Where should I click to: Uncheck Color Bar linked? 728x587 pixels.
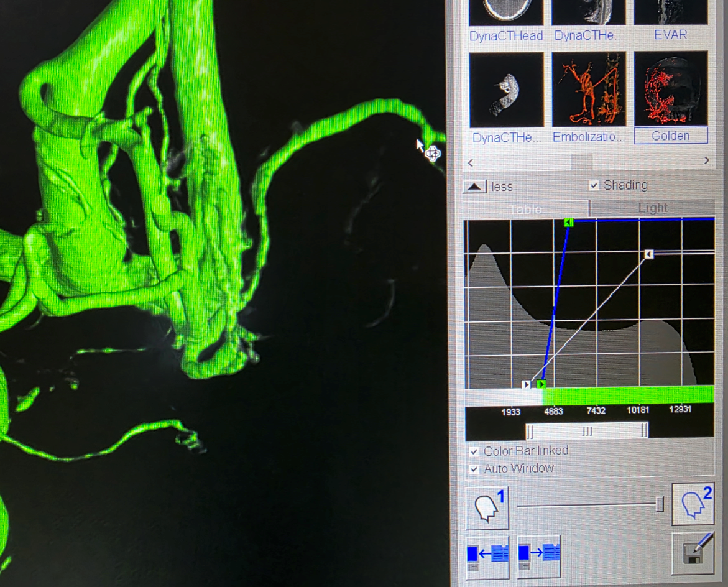pyautogui.click(x=474, y=451)
